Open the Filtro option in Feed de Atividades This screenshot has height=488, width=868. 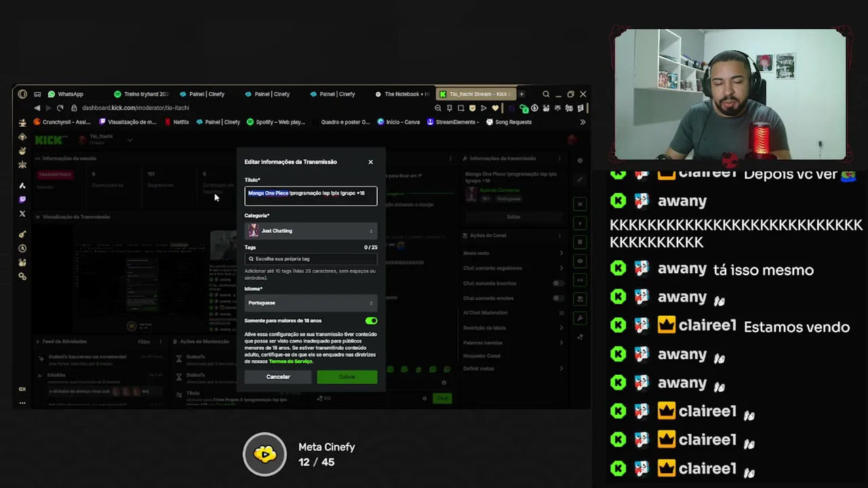144,342
